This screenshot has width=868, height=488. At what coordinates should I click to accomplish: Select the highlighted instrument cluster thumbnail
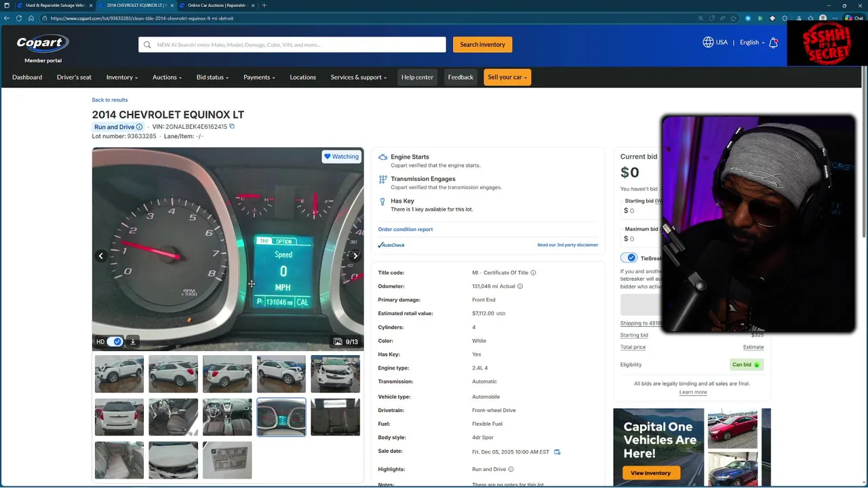[x=281, y=417]
